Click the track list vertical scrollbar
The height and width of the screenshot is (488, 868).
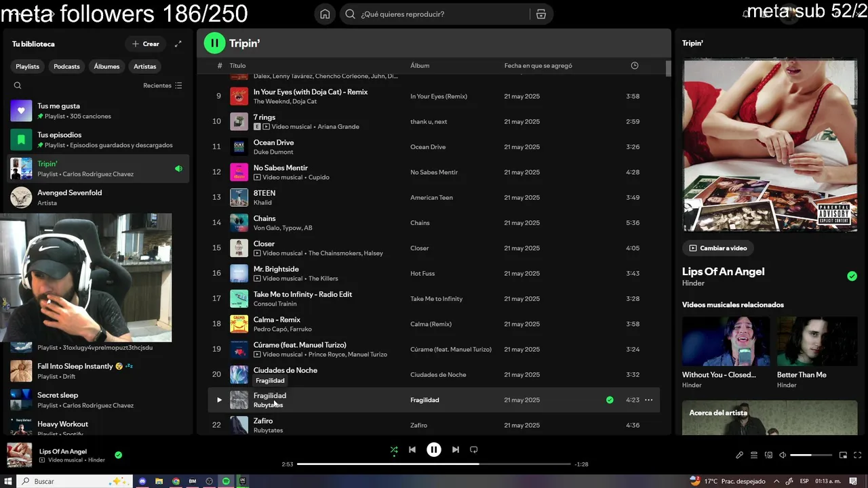(668, 68)
